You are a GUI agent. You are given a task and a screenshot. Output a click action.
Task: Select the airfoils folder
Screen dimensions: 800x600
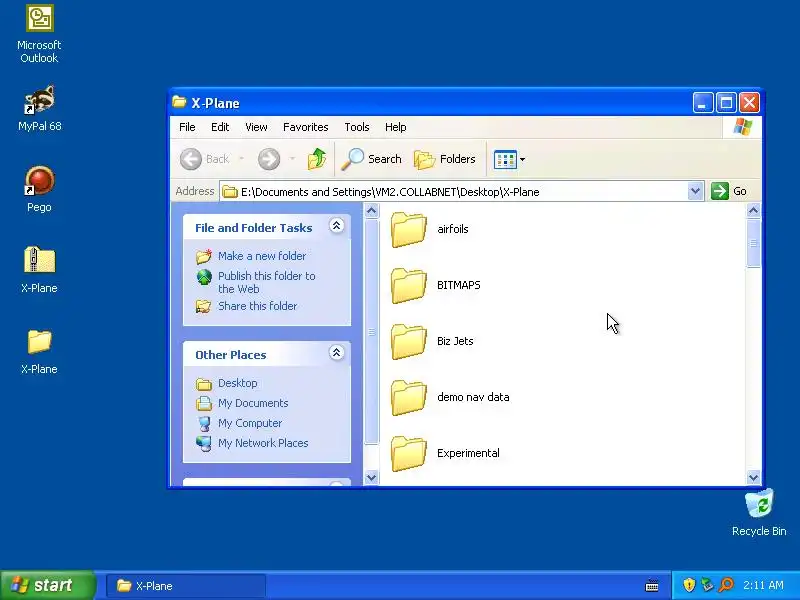point(430,230)
